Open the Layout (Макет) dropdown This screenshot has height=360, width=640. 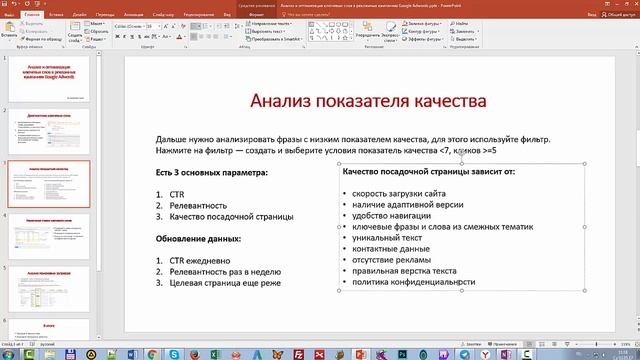click(x=96, y=24)
